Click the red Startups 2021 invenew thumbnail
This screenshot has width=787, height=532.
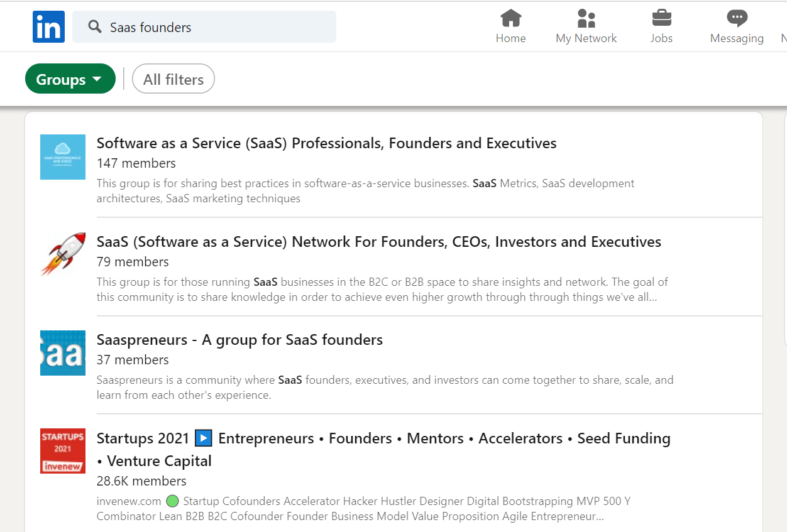pos(63,451)
